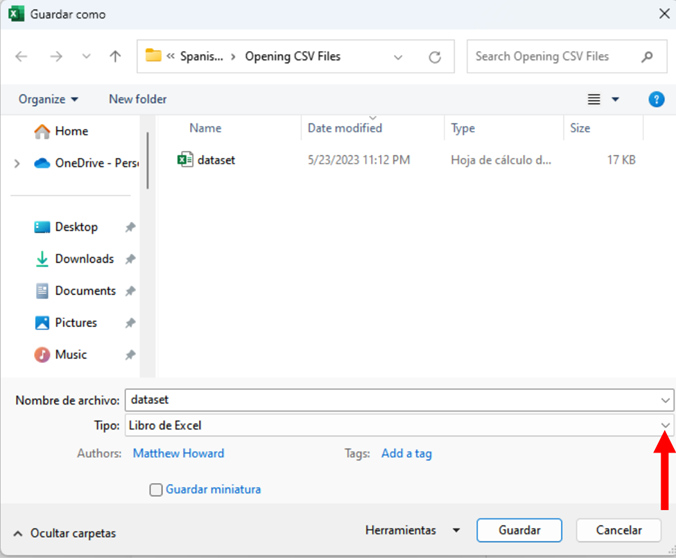This screenshot has width=676, height=558.
Task: Sort files by Date modified column
Action: point(345,128)
